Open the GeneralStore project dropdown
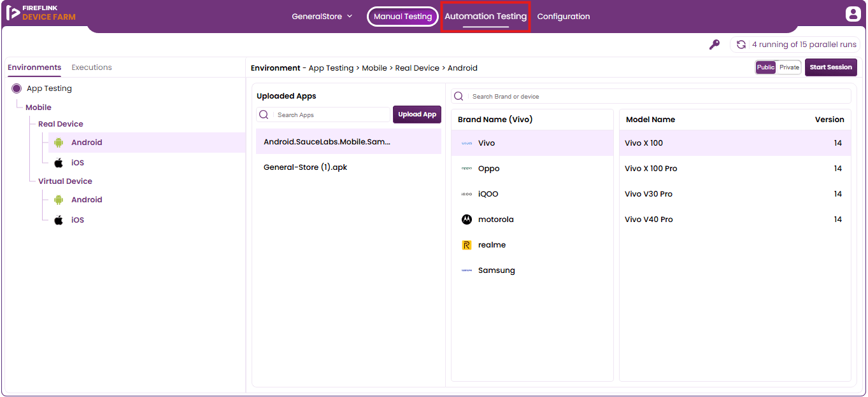Screen dimensions: 868x397 [x=322, y=17]
